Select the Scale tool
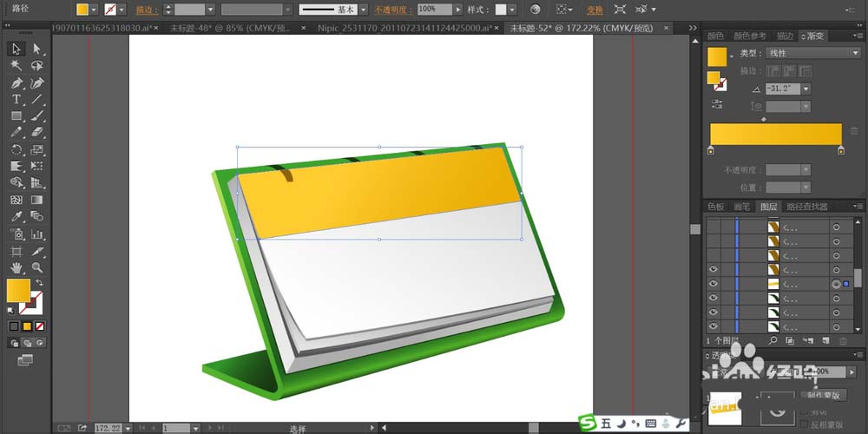868x434 pixels. coord(36,149)
